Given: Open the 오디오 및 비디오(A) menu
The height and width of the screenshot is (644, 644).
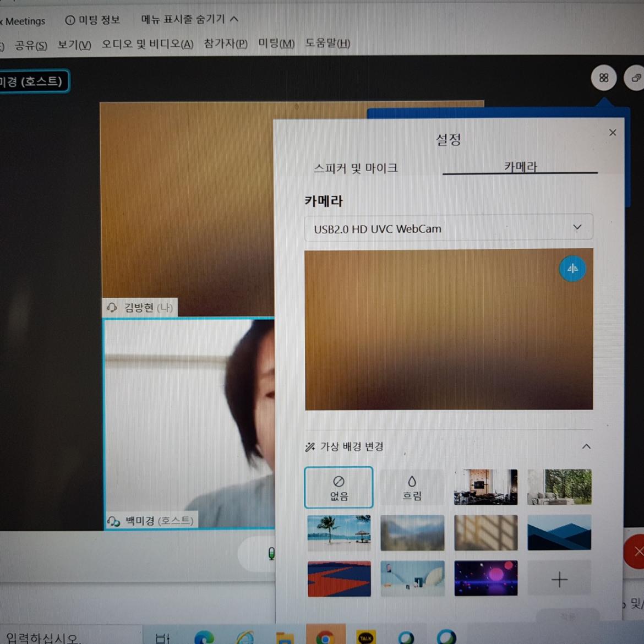Looking at the screenshot, I should click(148, 44).
